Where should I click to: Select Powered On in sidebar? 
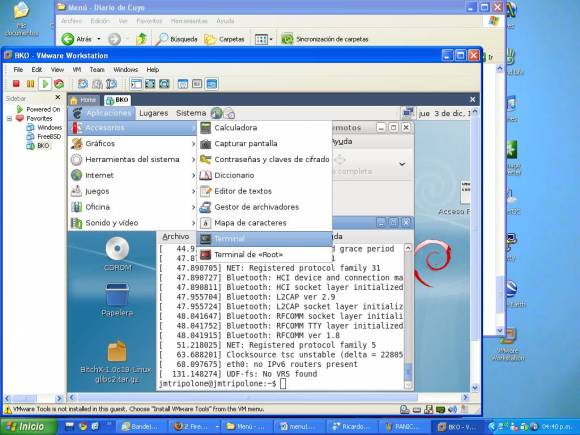click(38, 109)
